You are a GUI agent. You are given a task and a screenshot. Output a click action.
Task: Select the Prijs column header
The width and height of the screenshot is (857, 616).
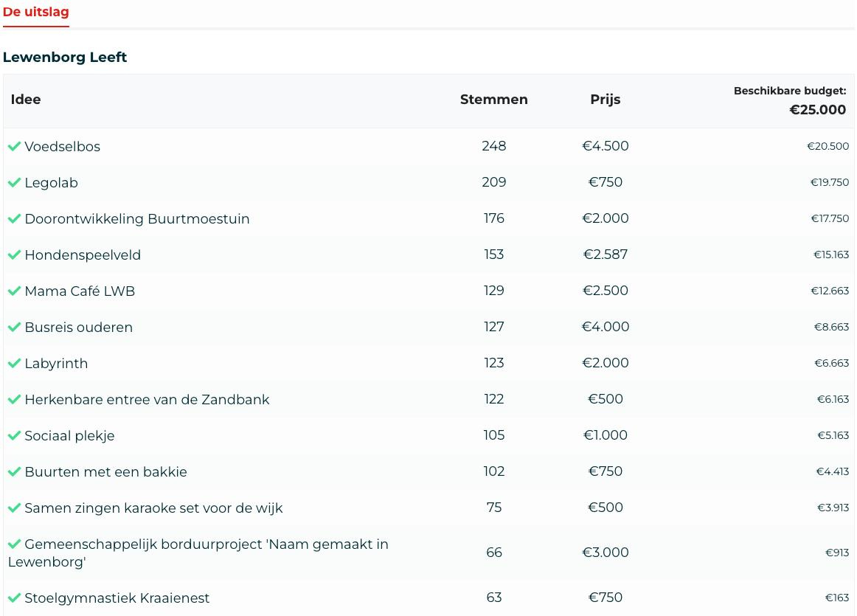605,100
